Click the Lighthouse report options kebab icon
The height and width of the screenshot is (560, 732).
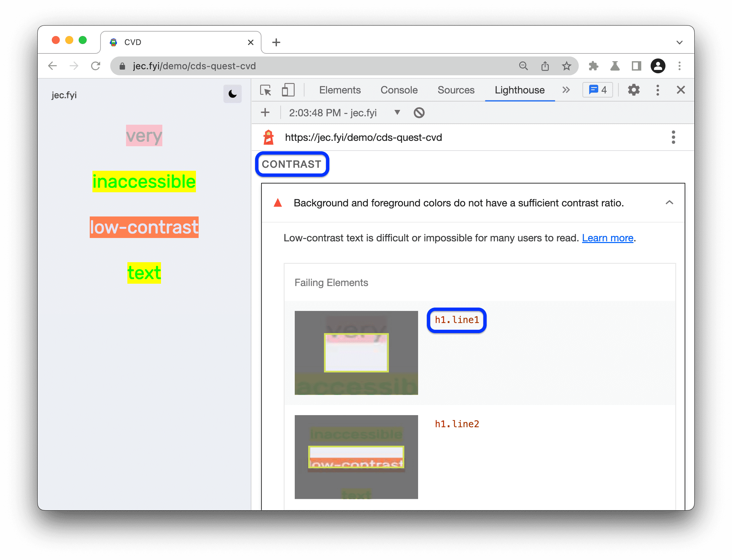[x=674, y=137]
